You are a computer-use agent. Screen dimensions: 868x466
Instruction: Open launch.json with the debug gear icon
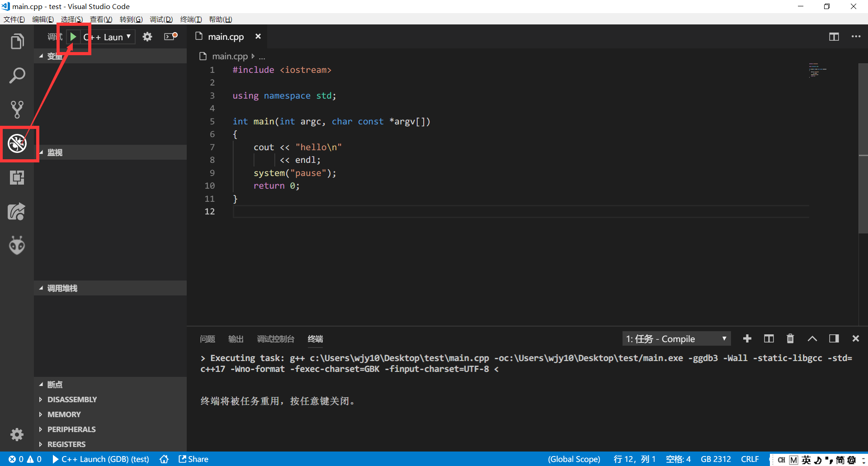click(x=147, y=37)
